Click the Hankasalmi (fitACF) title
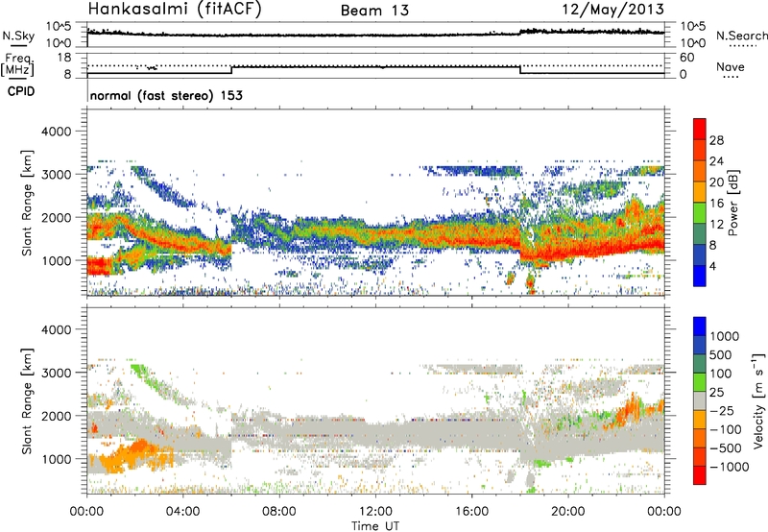 175,9
